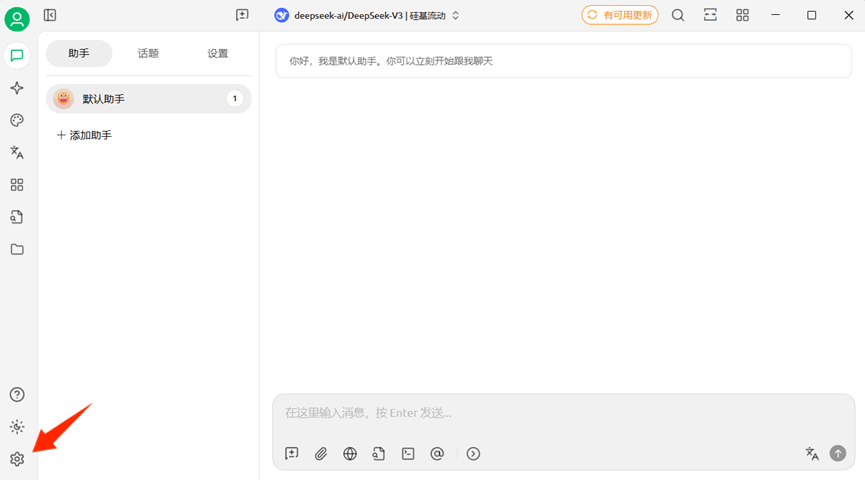
Task: Search messages with magnifier icon
Action: pos(678,15)
